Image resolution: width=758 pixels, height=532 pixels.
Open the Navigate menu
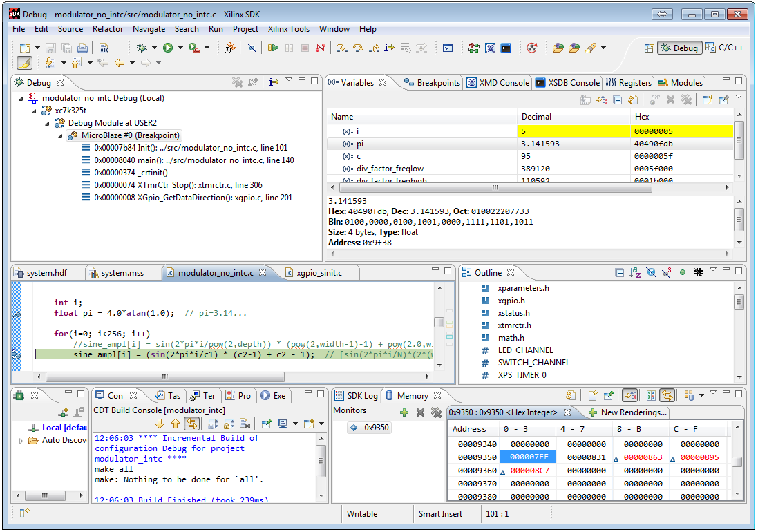coord(149,29)
